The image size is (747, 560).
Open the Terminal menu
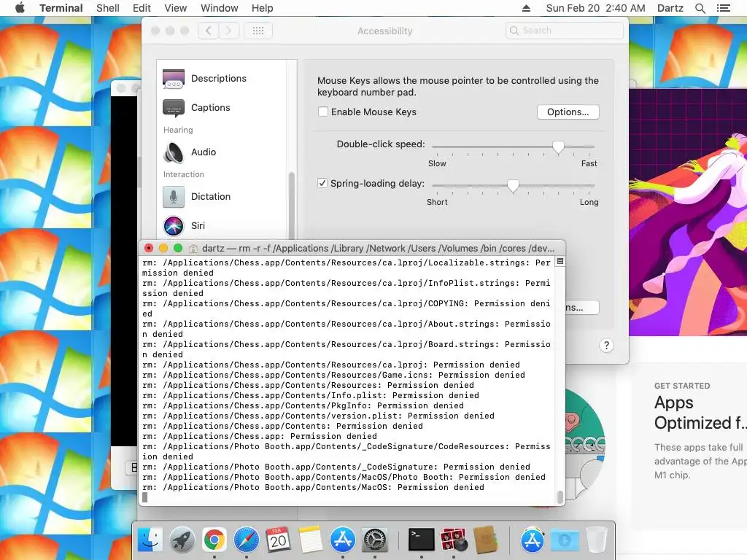click(x=61, y=8)
